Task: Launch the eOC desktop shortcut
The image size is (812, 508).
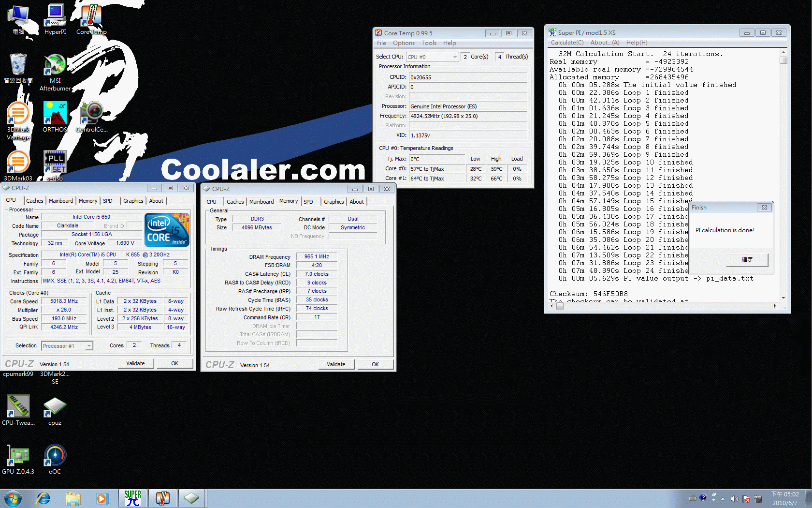Action: coord(55,459)
